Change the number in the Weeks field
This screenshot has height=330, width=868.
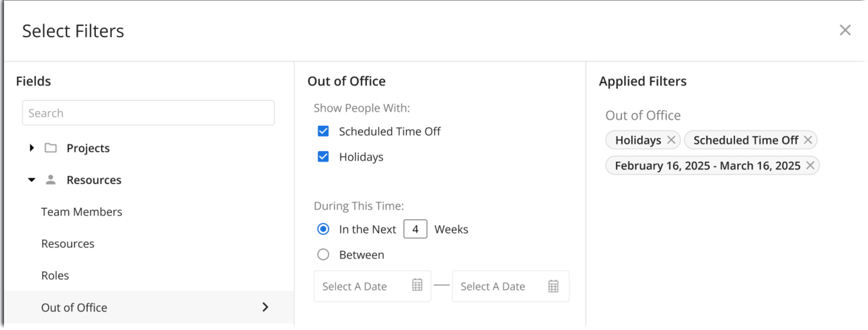[x=415, y=229]
